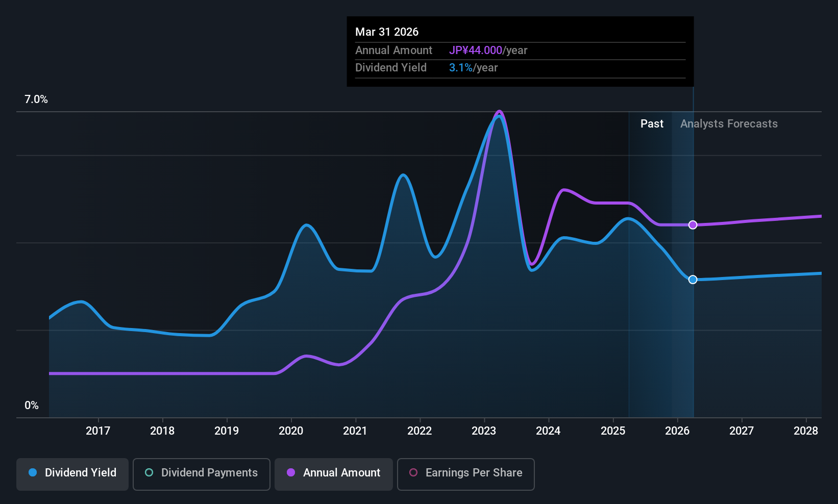
Task: Click the teal ring beside Dividend Payments
Action: 149,473
